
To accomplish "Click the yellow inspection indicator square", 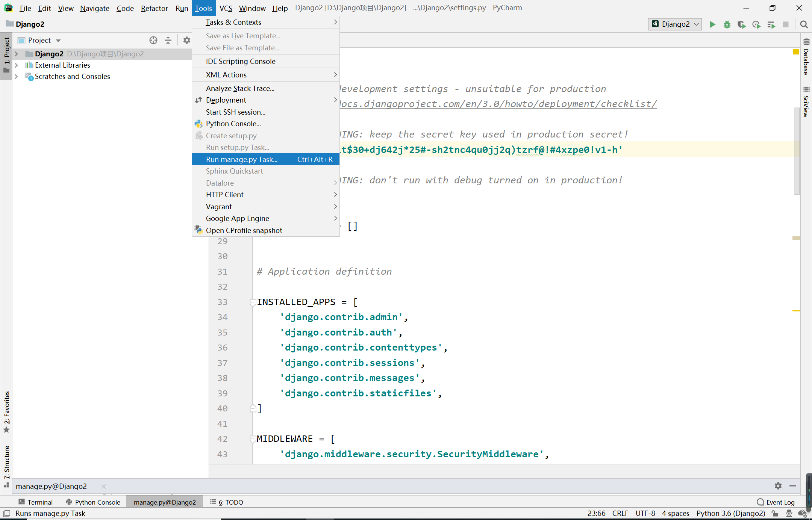I will pos(796,52).
